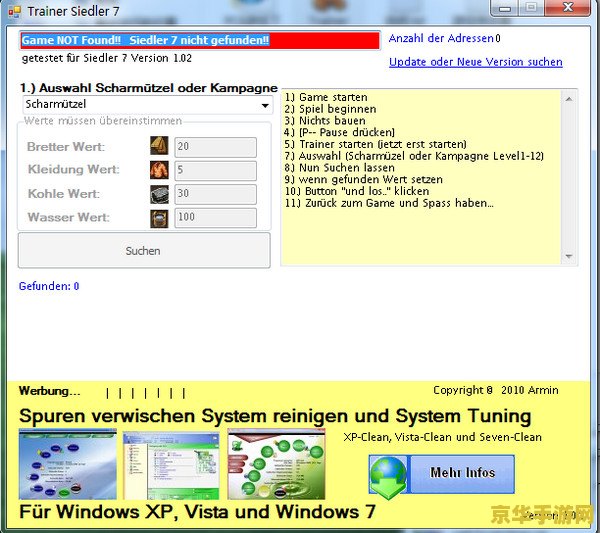Click the red Game NOT Found status bar
600x533 pixels.
pos(200,40)
